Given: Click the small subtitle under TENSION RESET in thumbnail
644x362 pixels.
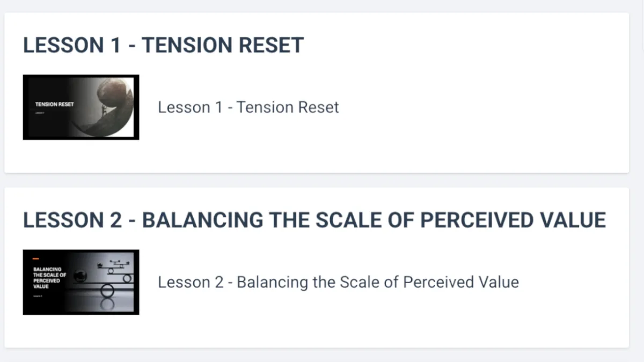Looking at the screenshot, I should [x=39, y=113].
